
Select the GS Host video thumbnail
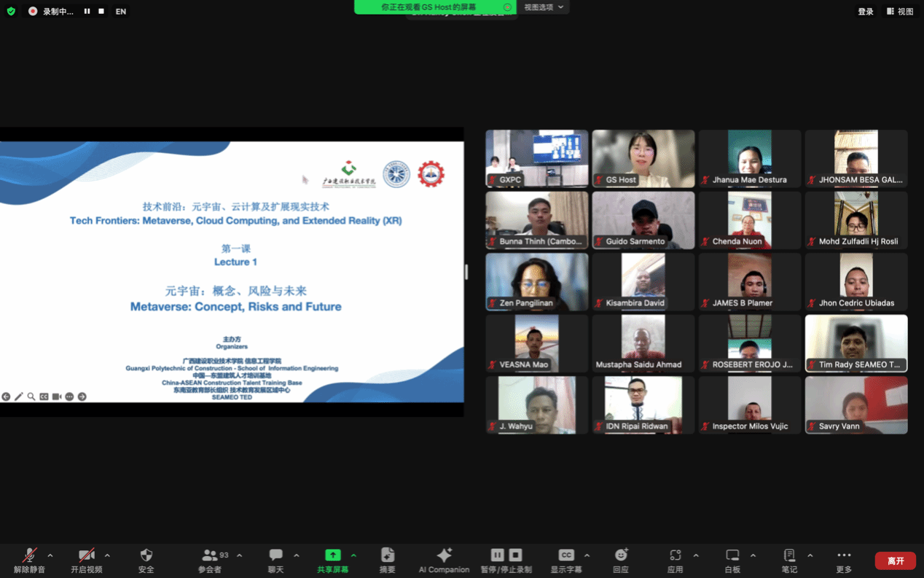643,158
